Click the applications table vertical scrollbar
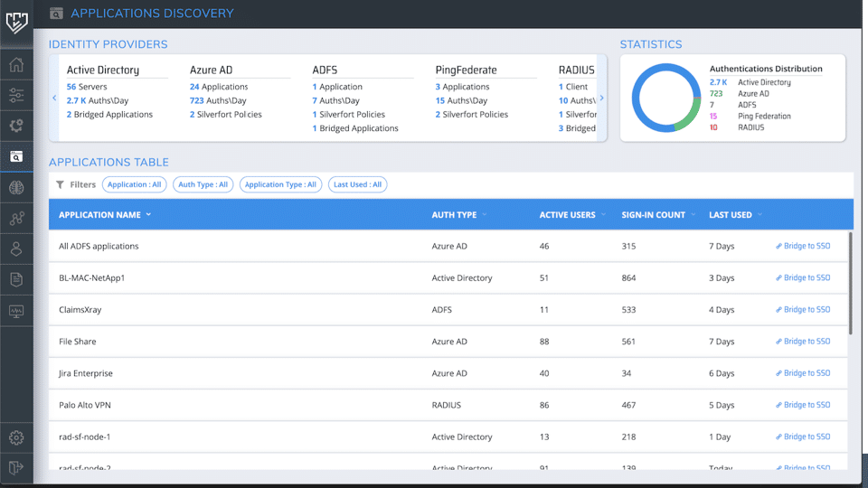The height and width of the screenshot is (488, 868). [x=850, y=285]
